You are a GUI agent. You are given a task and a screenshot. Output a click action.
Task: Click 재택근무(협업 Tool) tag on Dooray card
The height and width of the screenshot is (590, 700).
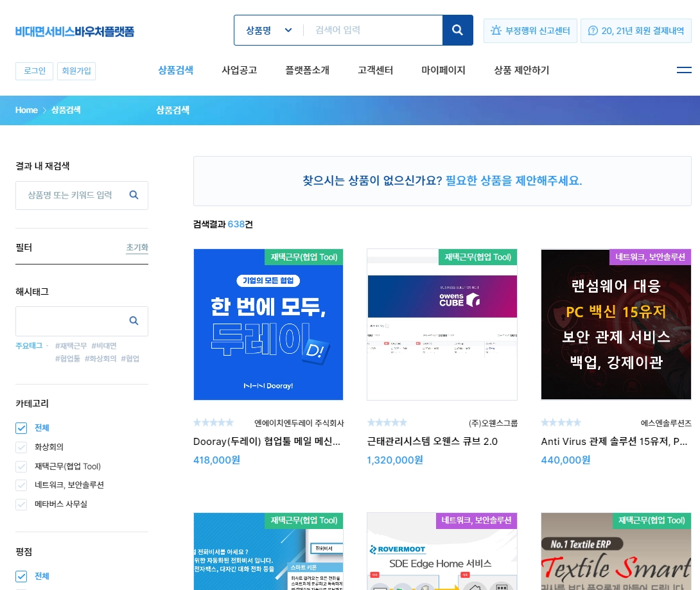point(304,257)
